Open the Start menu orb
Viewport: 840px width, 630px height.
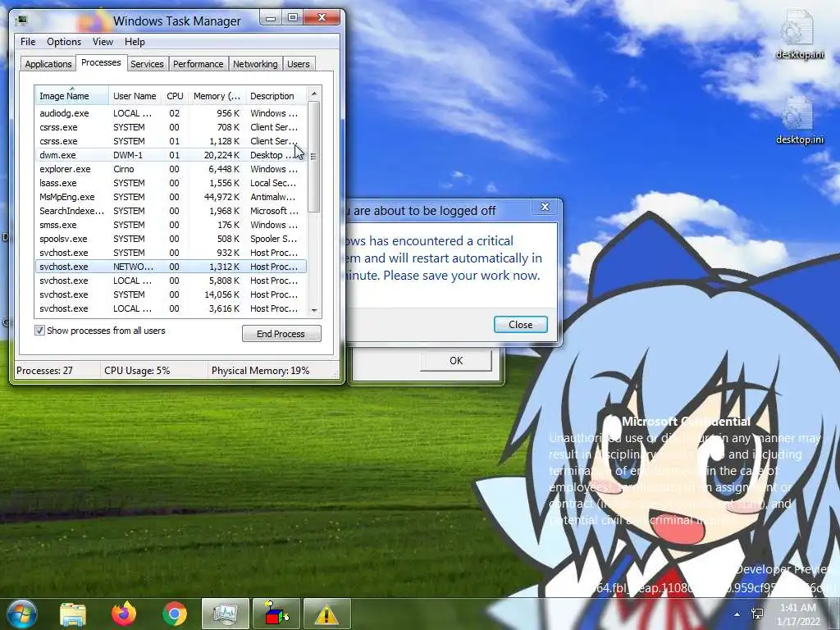click(x=21, y=614)
